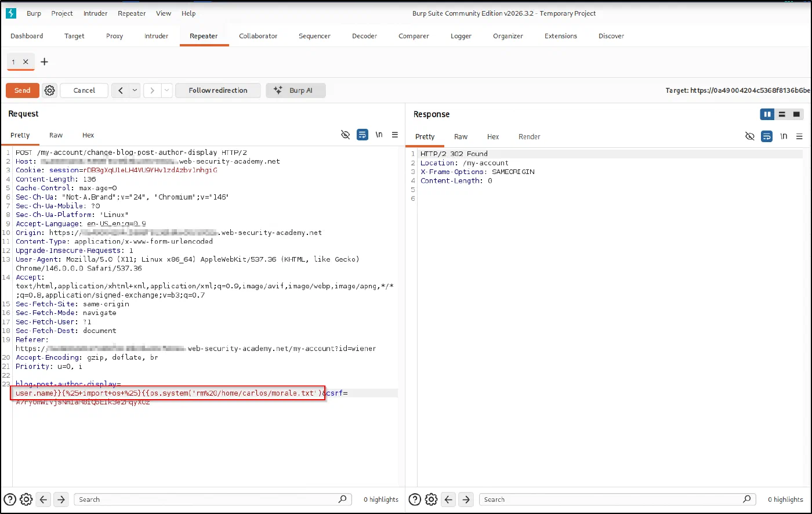This screenshot has height=514, width=812.
Task: Select side-by-side layout view
Action: 767,114
